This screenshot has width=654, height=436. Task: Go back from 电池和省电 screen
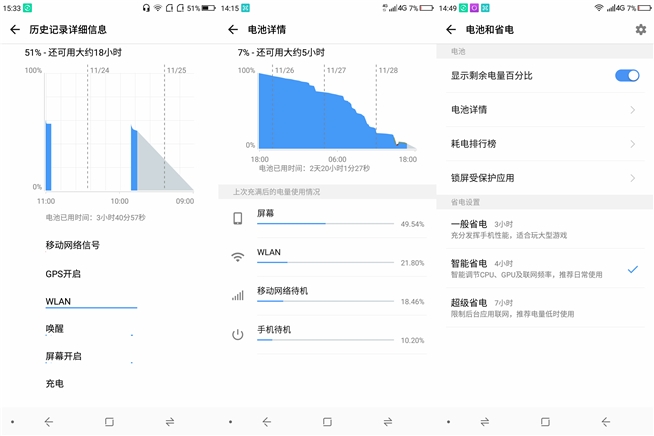[x=451, y=30]
